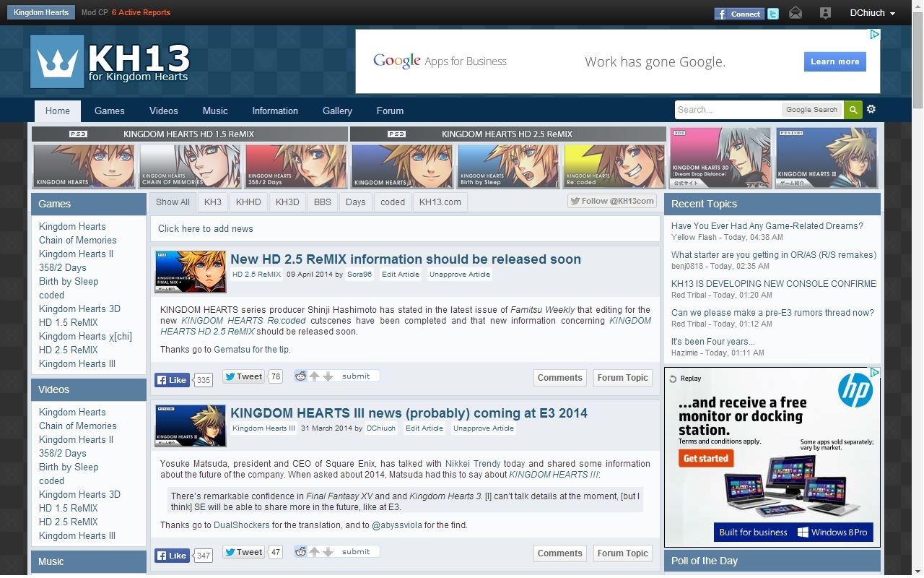924x578 pixels.
Task: Open the search options gear icon
Action: click(871, 109)
